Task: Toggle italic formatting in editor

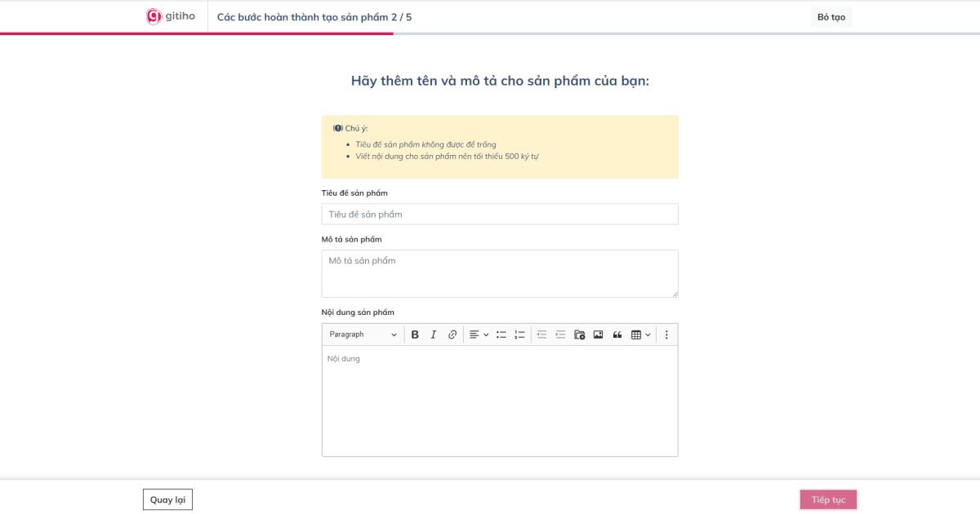Action: (x=434, y=335)
